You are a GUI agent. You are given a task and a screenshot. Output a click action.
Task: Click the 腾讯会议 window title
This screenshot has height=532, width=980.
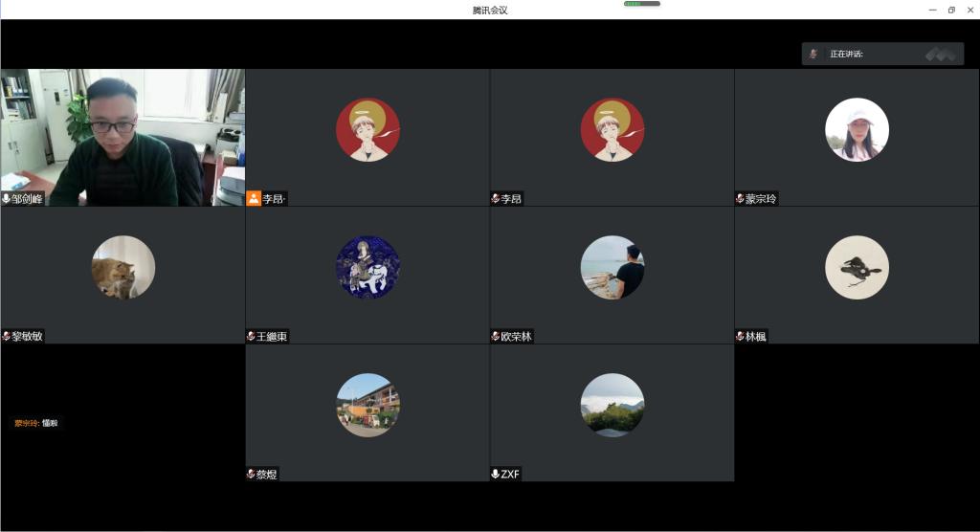click(490, 11)
